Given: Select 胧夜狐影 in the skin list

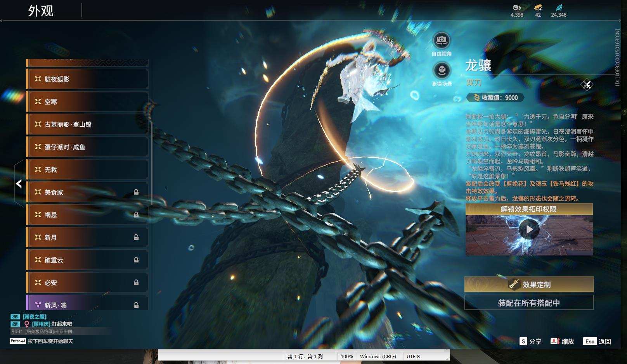Looking at the screenshot, I should click(x=87, y=79).
